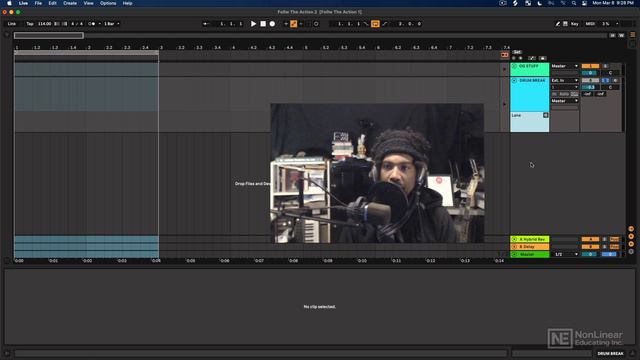
Task: Click the show I/O section round button
Action: coord(631,229)
